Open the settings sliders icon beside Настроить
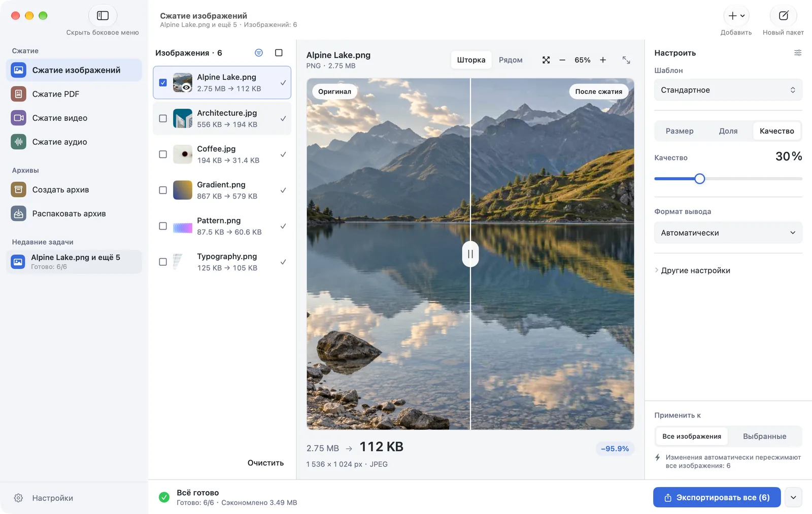The height and width of the screenshot is (514, 812). [x=798, y=53]
